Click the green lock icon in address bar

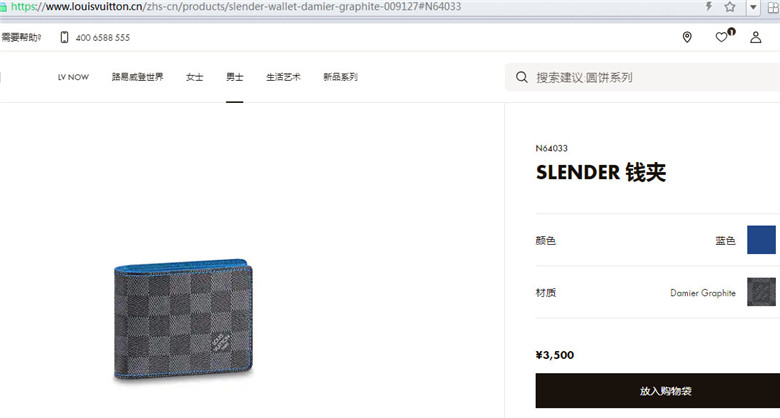pyautogui.click(x=3, y=7)
